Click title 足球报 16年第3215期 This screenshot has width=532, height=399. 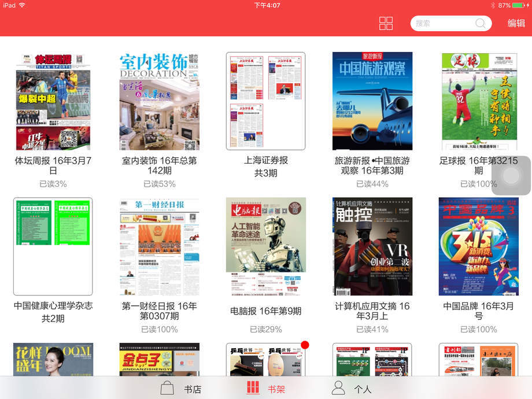click(479, 165)
